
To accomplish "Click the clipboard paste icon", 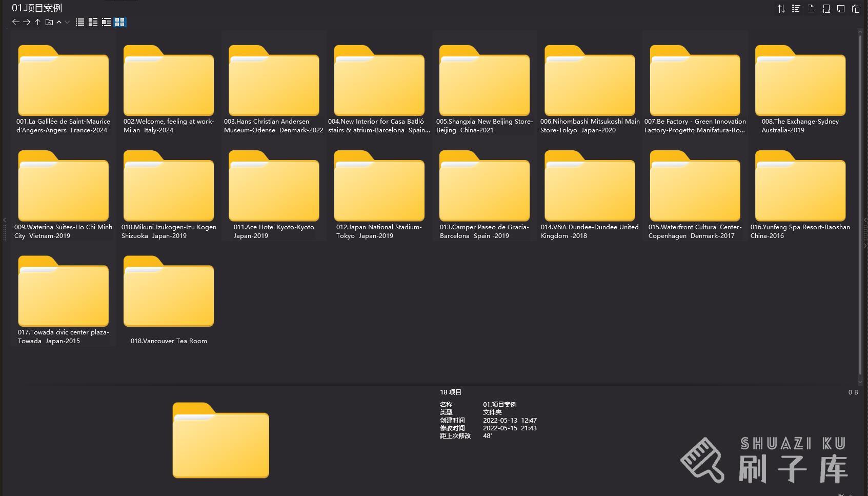I will coord(855,9).
